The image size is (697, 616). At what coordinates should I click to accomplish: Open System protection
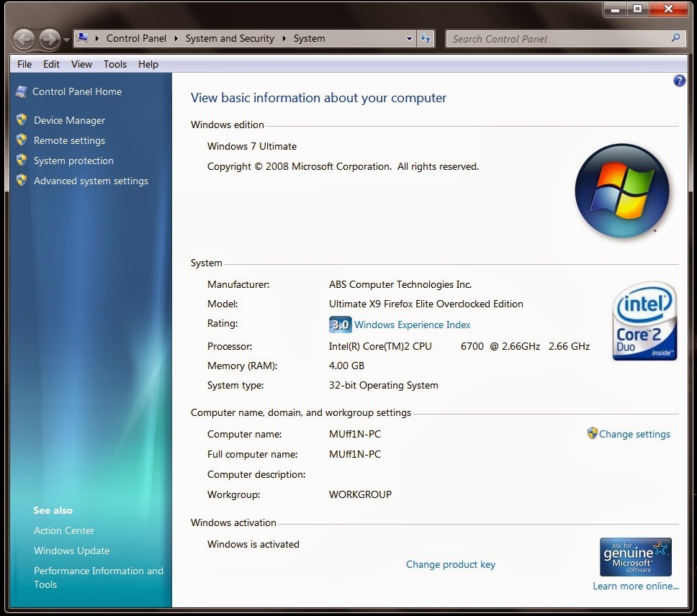[x=73, y=160]
